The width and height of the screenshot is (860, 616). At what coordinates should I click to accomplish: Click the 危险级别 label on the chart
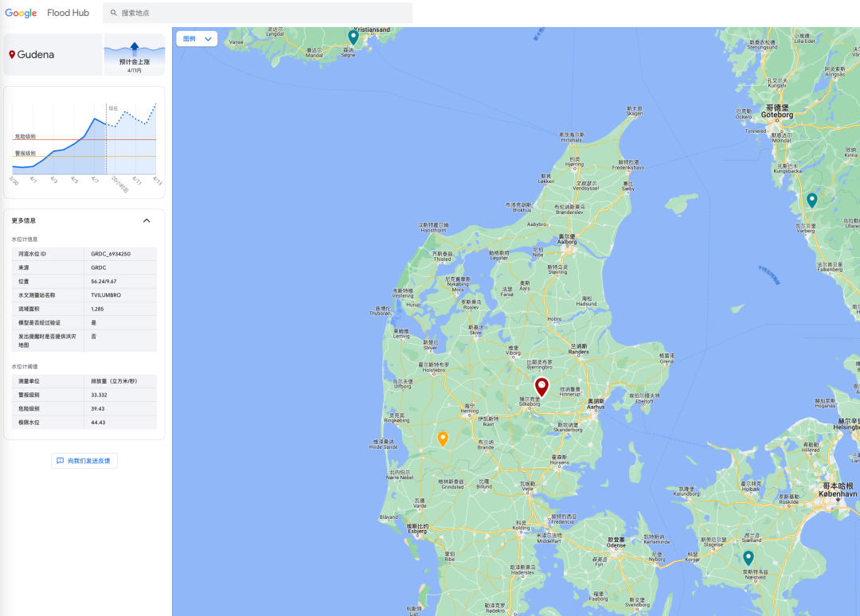click(25, 136)
